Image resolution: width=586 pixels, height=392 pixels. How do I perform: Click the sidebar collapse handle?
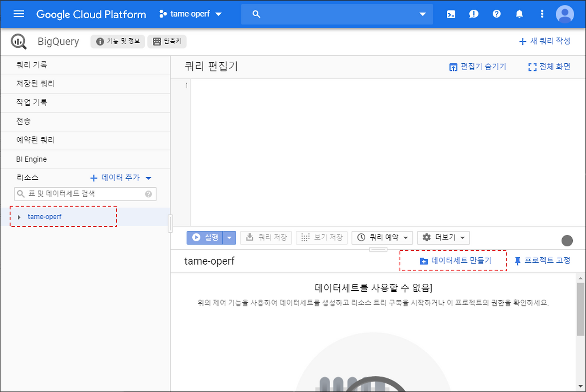click(170, 223)
